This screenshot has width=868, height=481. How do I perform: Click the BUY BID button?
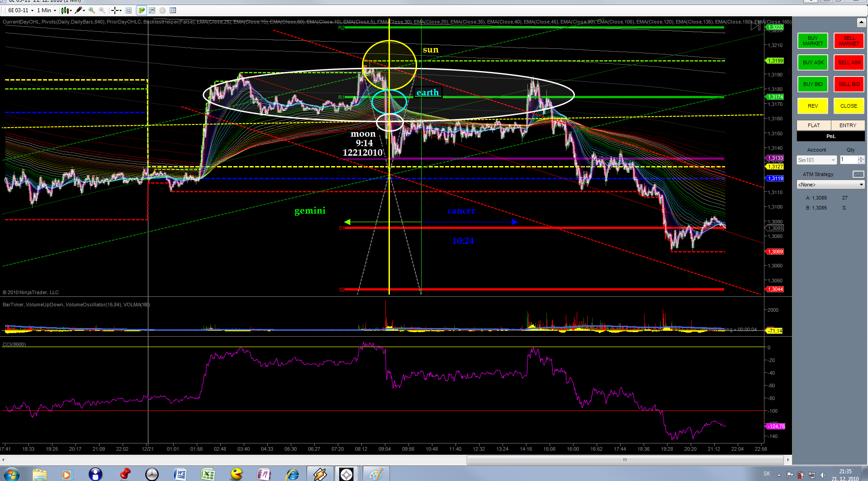pyautogui.click(x=813, y=84)
